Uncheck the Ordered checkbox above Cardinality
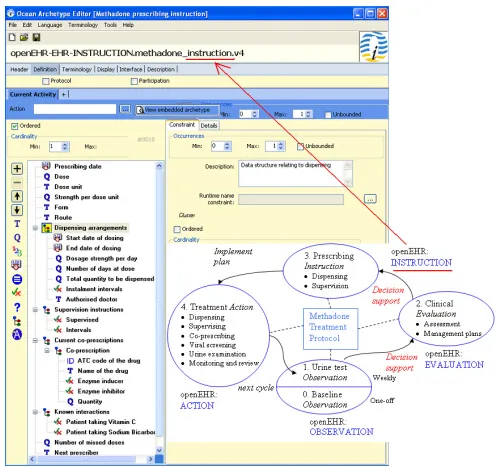Screen dimensions: 496x468 coord(14,126)
